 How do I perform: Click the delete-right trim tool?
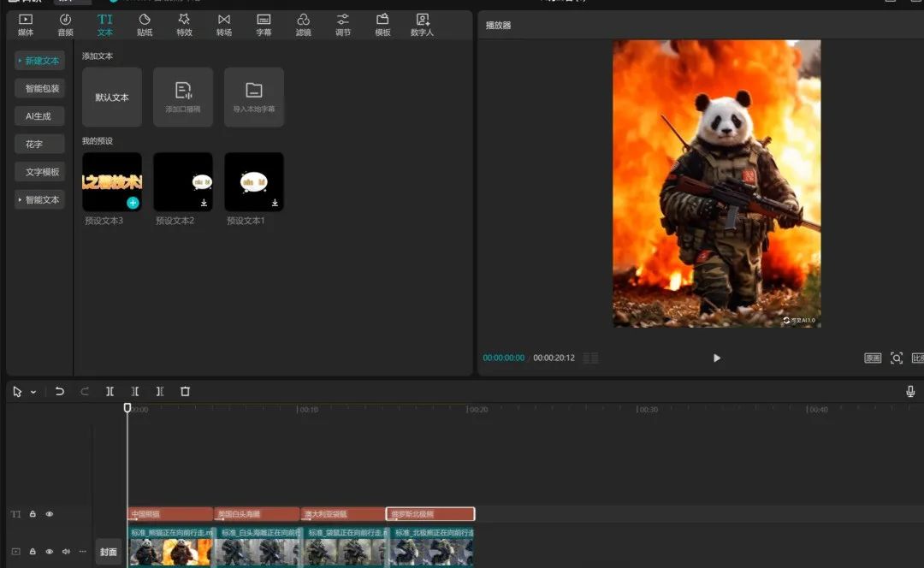click(160, 391)
